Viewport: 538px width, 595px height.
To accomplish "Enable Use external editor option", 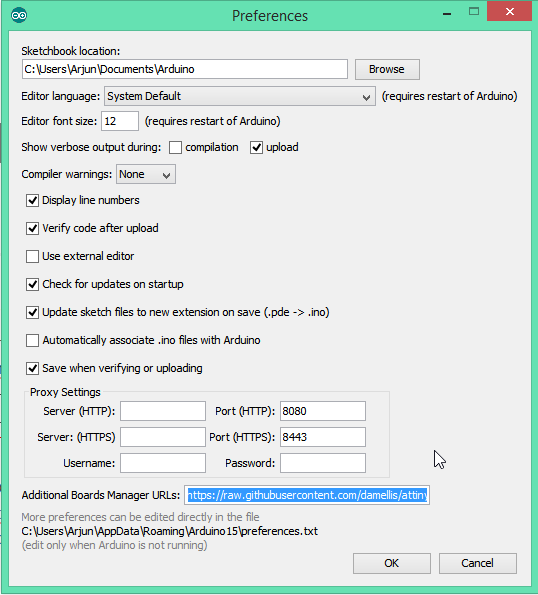I will [32, 256].
